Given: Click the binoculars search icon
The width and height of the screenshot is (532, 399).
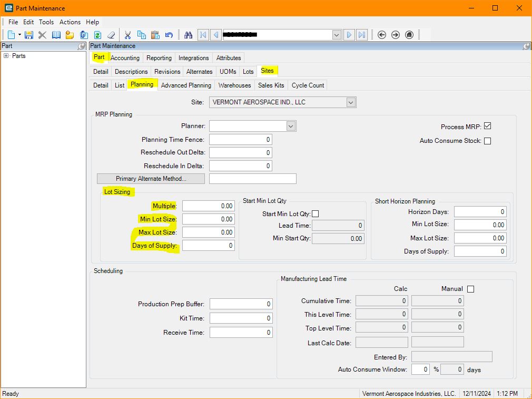Looking at the screenshot, I should coord(188,35).
